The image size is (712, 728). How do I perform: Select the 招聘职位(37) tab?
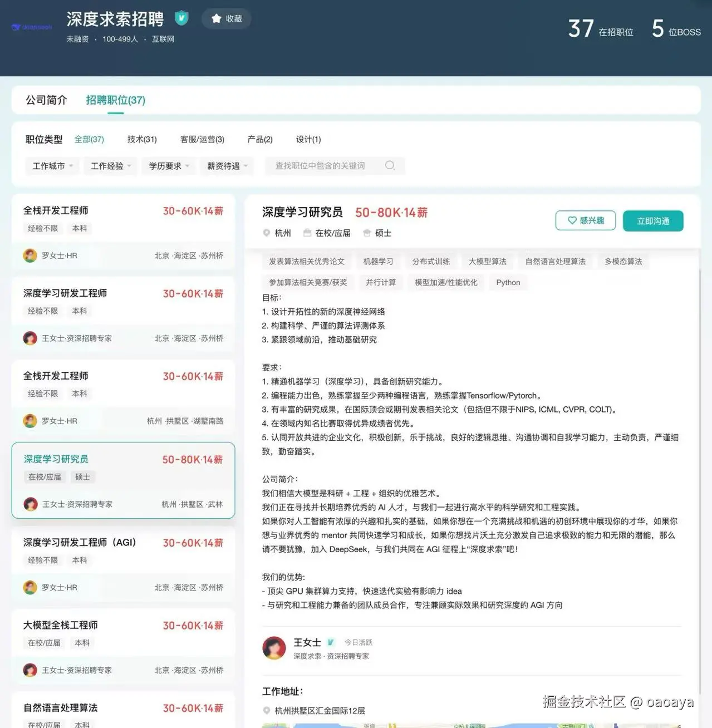pyautogui.click(x=115, y=100)
